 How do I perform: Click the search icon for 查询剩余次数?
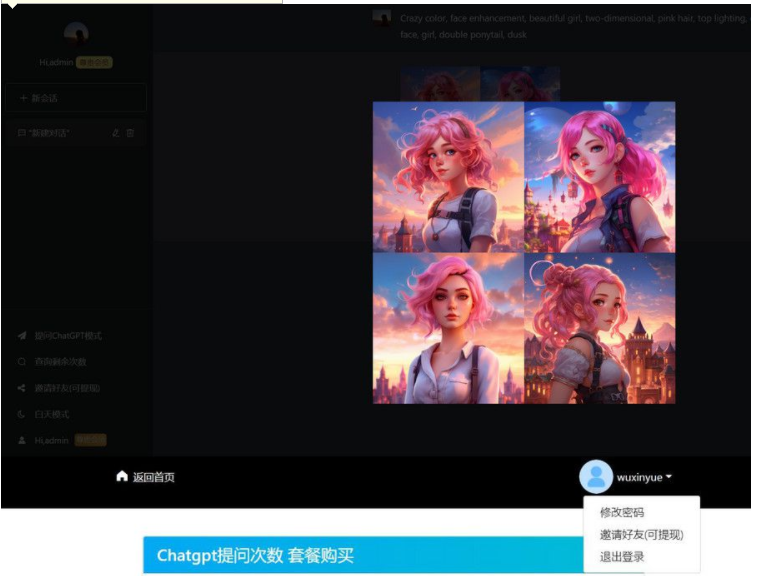tap(22, 362)
